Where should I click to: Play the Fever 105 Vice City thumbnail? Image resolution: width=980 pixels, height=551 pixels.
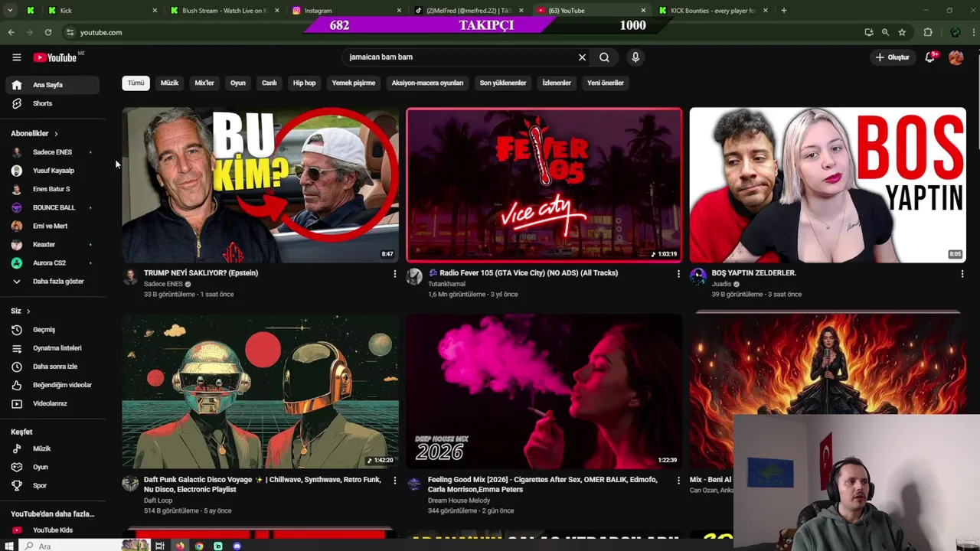coord(544,185)
